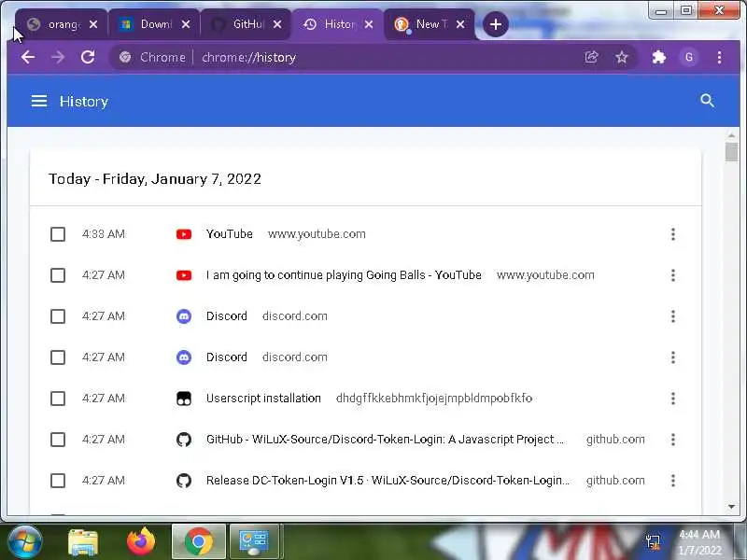Click the Discord favicon on the first Discord row
Screen dimensions: 747x560
click(x=184, y=316)
